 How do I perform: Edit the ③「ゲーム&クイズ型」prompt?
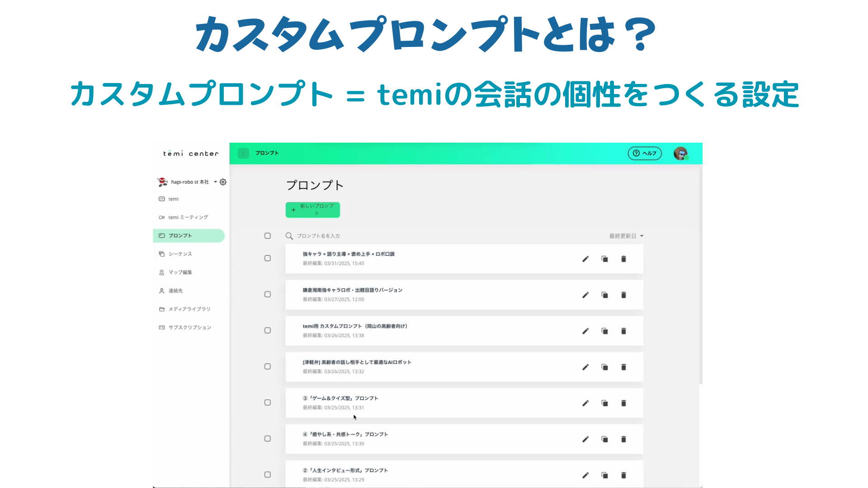585,403
